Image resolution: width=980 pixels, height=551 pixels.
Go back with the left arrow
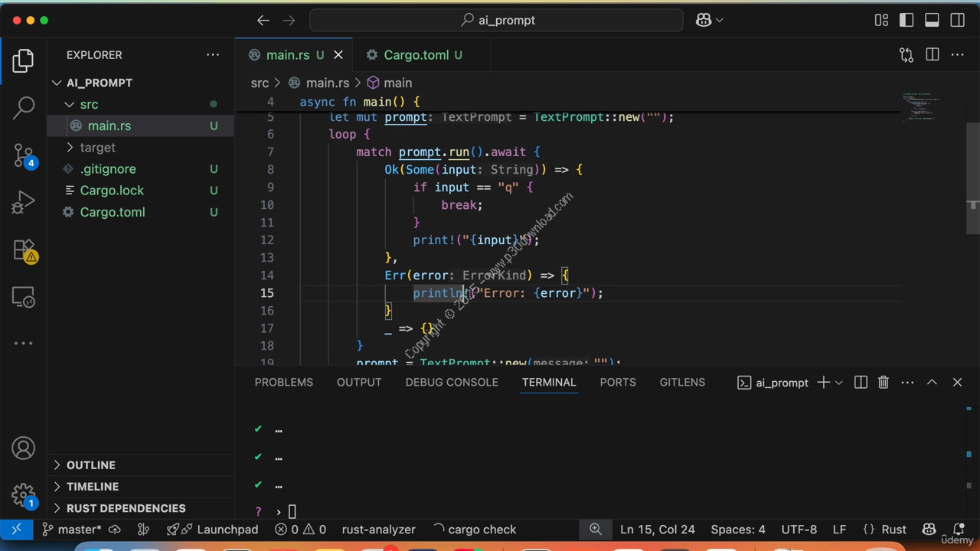click(x=263, y=21)
